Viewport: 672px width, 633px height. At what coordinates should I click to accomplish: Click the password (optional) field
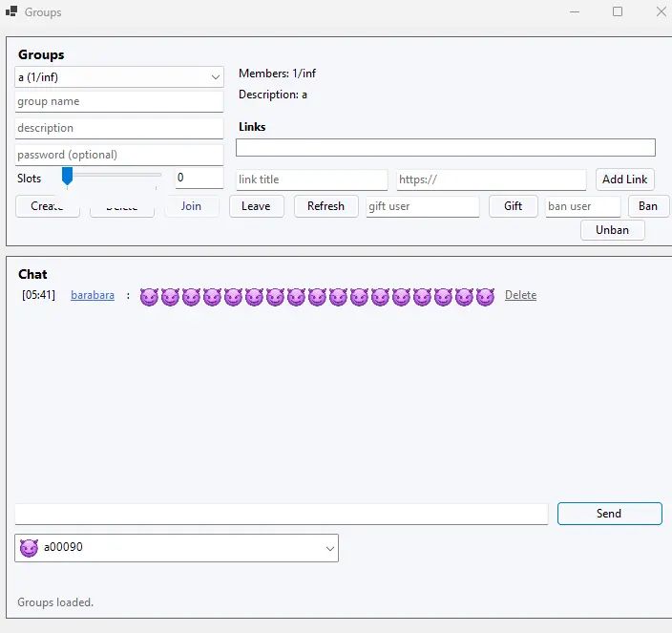point(119,155)
